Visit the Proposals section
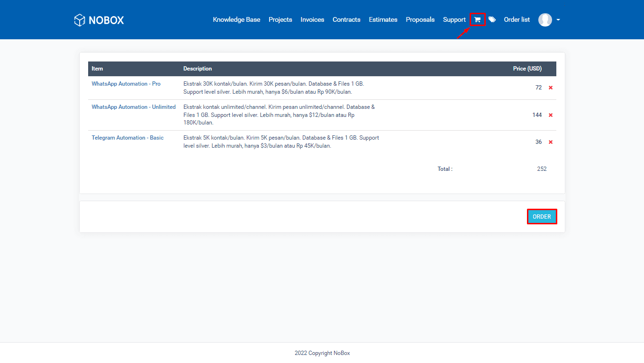The width and height of the screenshot is (644, 363). coord(420,19)
